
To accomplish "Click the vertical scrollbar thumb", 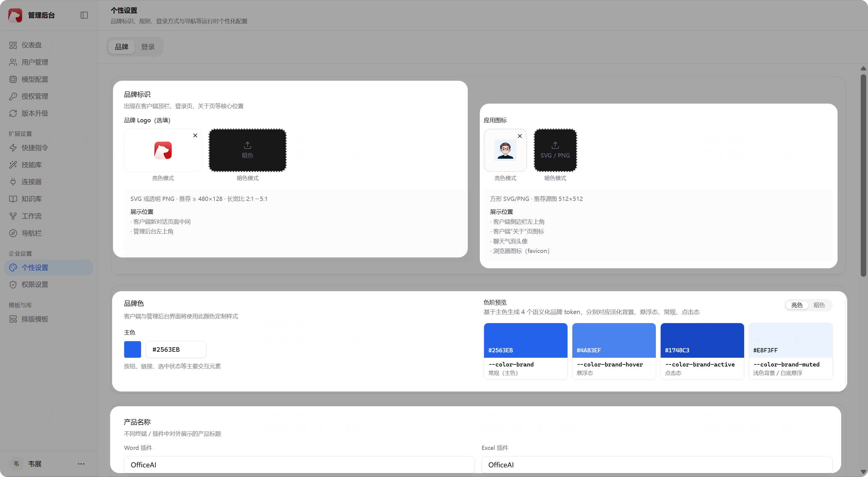I will click(x=863, y=175).
